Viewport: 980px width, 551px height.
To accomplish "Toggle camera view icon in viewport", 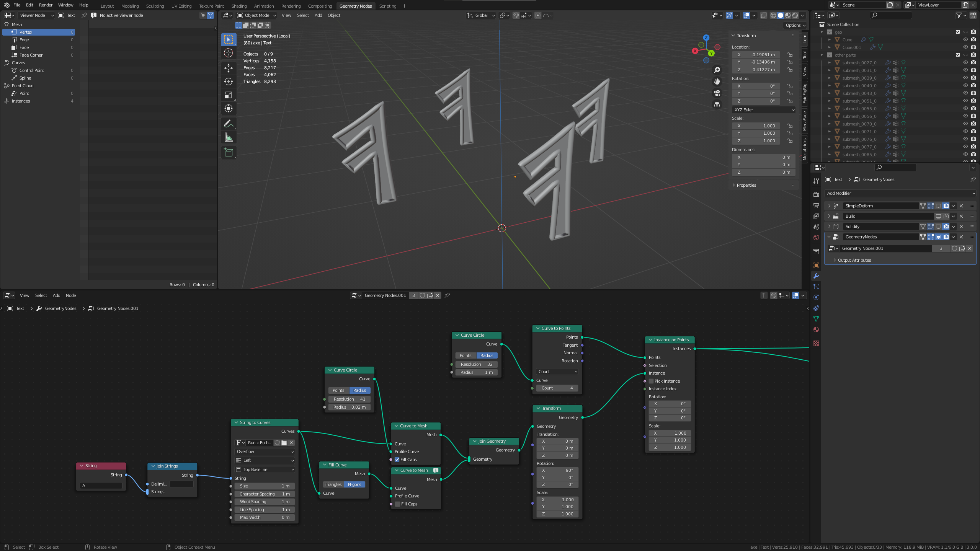I will tap(717, 93).
